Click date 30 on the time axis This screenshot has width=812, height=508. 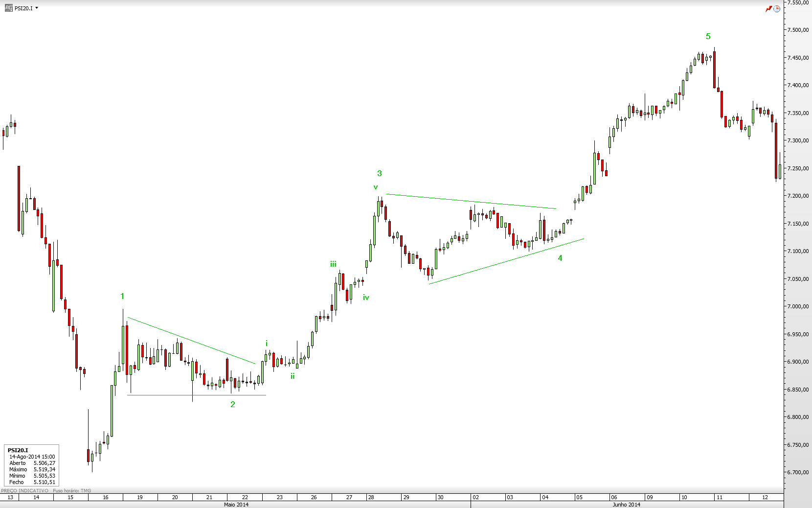(440, 497)
